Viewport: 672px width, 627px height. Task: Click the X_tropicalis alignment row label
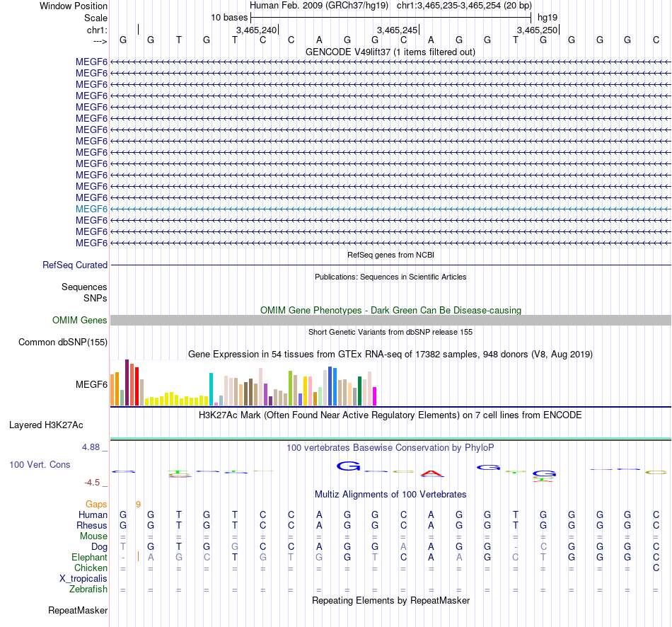tap(83, 579)
